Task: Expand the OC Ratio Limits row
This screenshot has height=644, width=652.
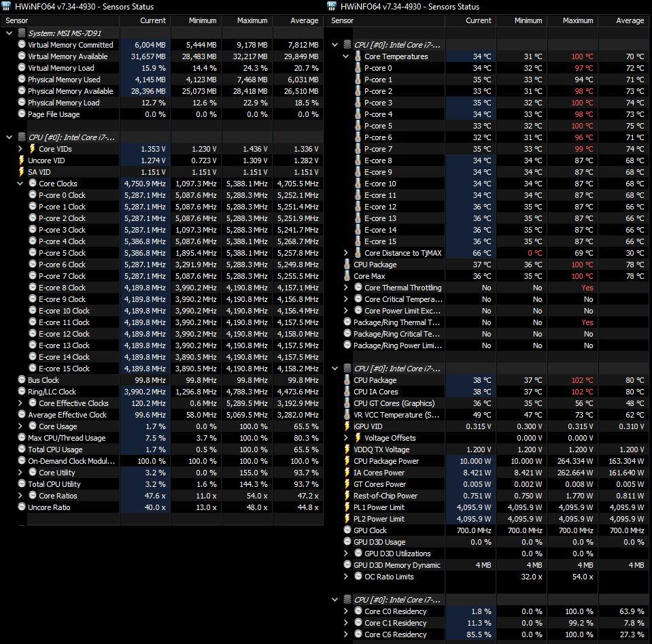Action: tap(345, 576)
